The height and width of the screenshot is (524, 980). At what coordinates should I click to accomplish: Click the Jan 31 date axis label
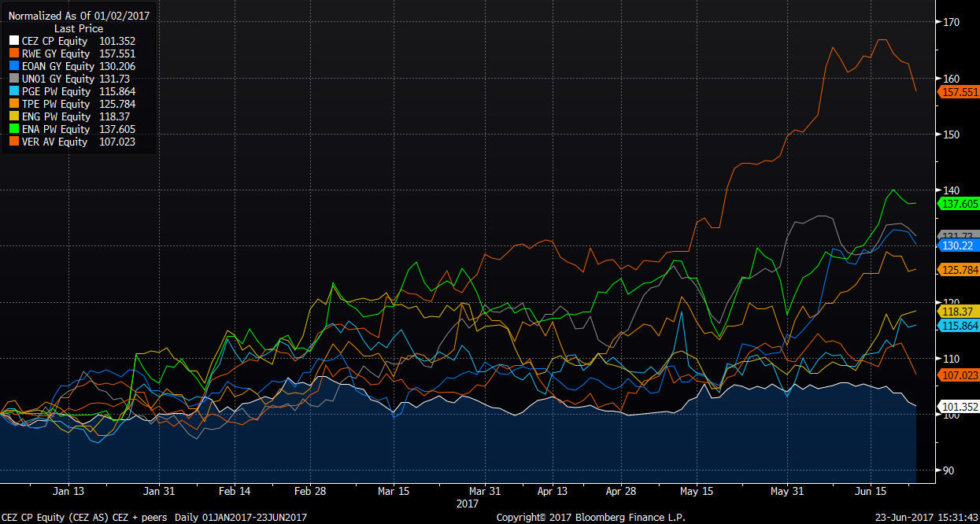click(160, 491)
